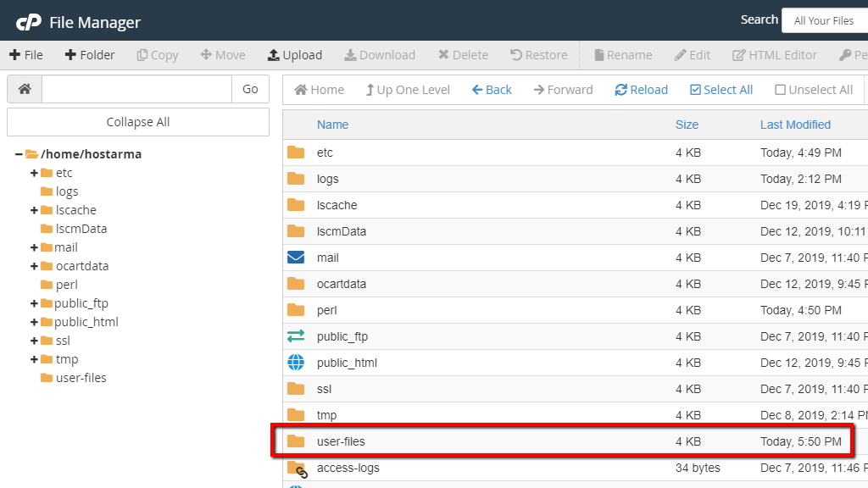Click Collapse All button
This screenshot has height=488, width=868.
click(138, 122)
